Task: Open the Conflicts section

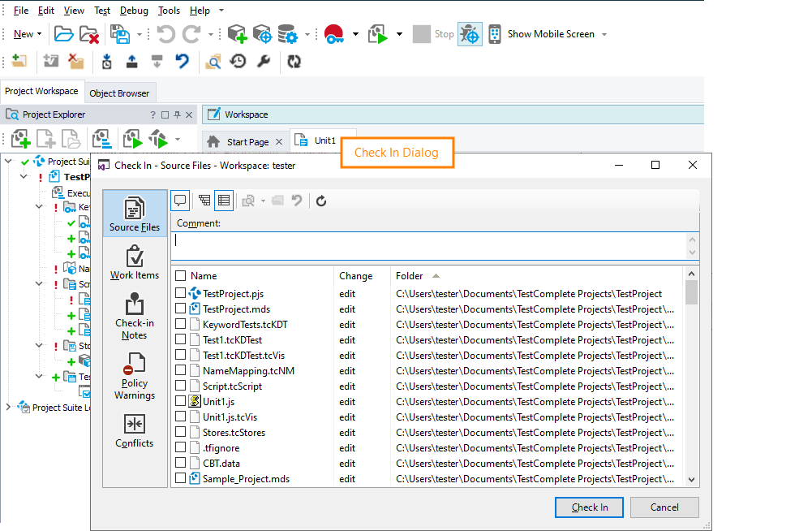Action: click(x=135, y=430)
